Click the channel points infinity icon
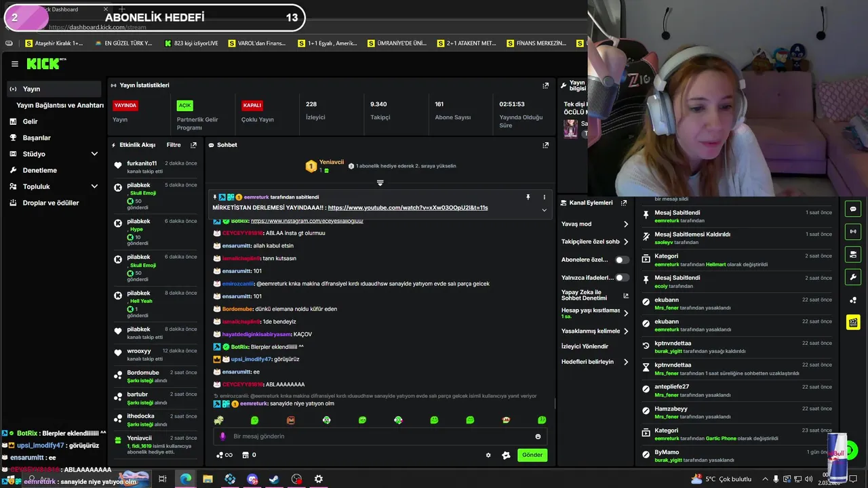The image size is (868, 488). pyautogui.click(x=224, y=455)
